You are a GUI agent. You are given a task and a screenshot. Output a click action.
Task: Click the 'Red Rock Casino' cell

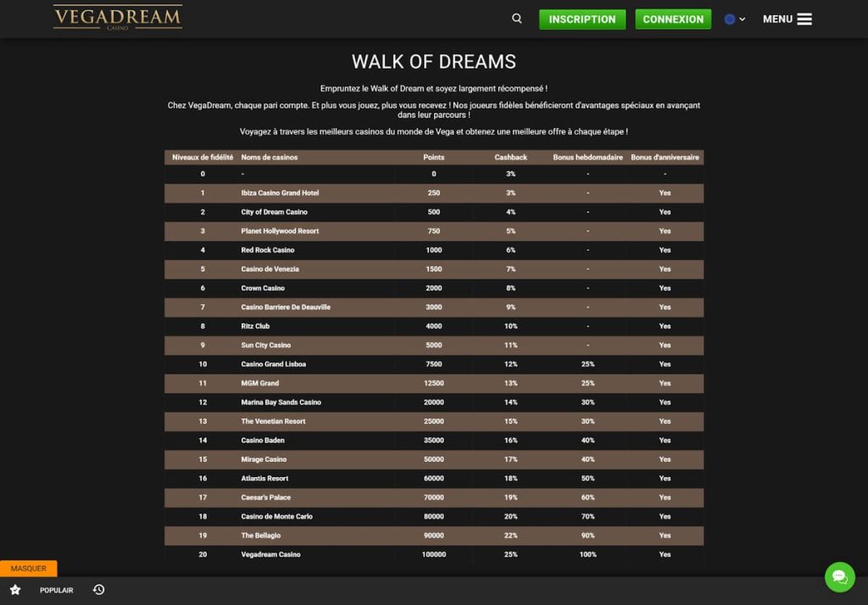click(x=267, y=250)
